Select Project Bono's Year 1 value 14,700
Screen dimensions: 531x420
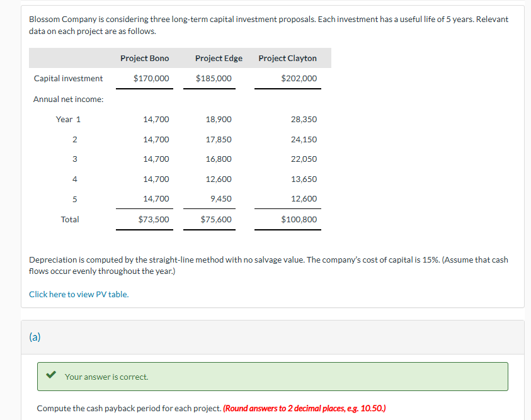coord(156,120)
